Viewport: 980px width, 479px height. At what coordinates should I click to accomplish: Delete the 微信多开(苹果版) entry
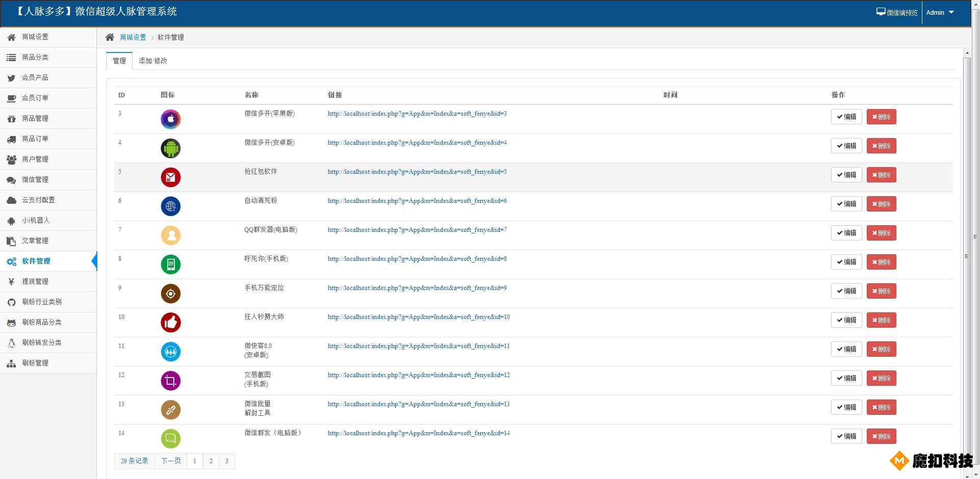coord(881,117)
